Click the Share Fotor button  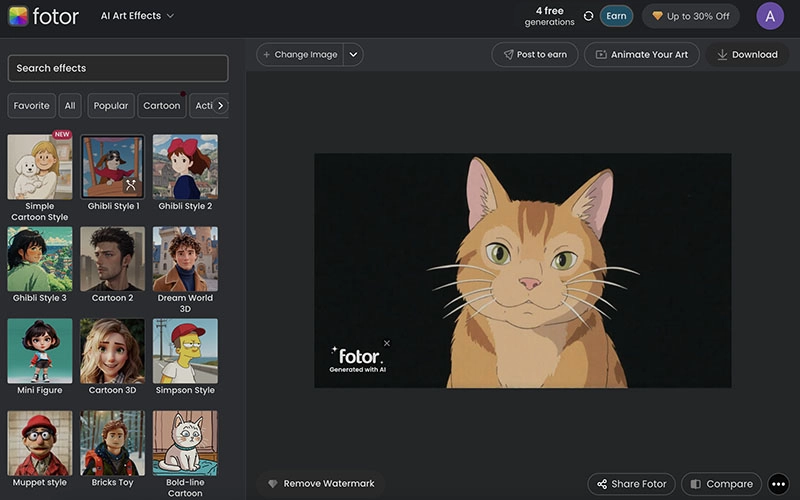coord(632,484)
